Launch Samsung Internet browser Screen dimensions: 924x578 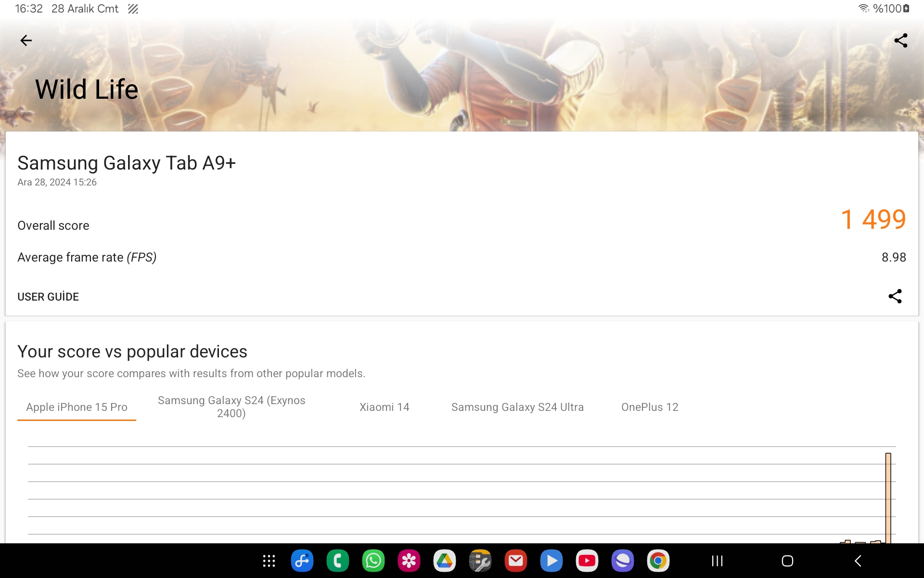coord(623,561)
